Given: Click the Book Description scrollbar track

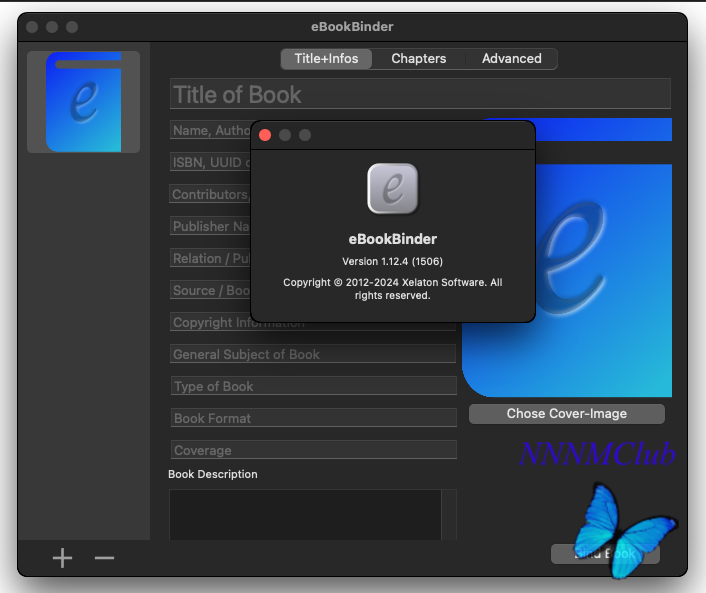Looking at the screenshot, I should [x=449, y=515].
